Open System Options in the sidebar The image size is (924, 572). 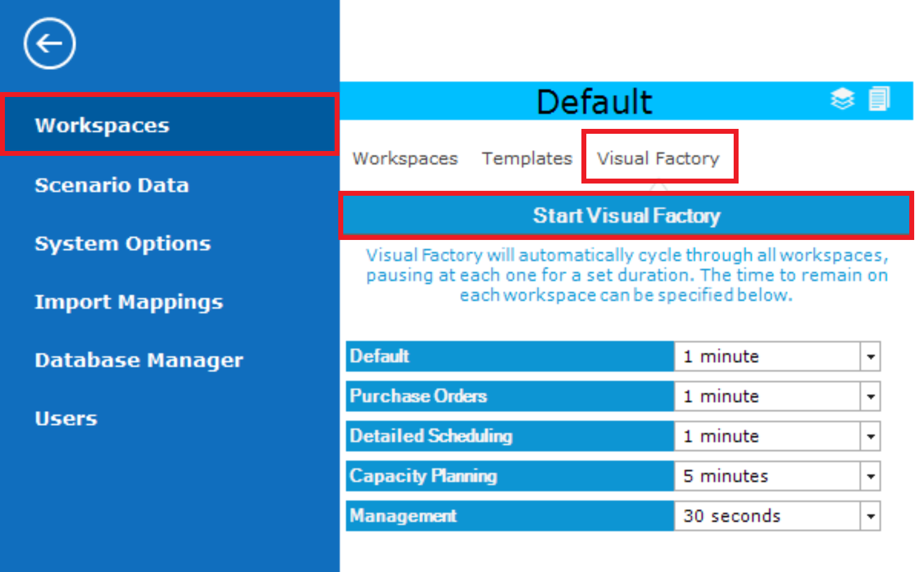click(123, 244)
